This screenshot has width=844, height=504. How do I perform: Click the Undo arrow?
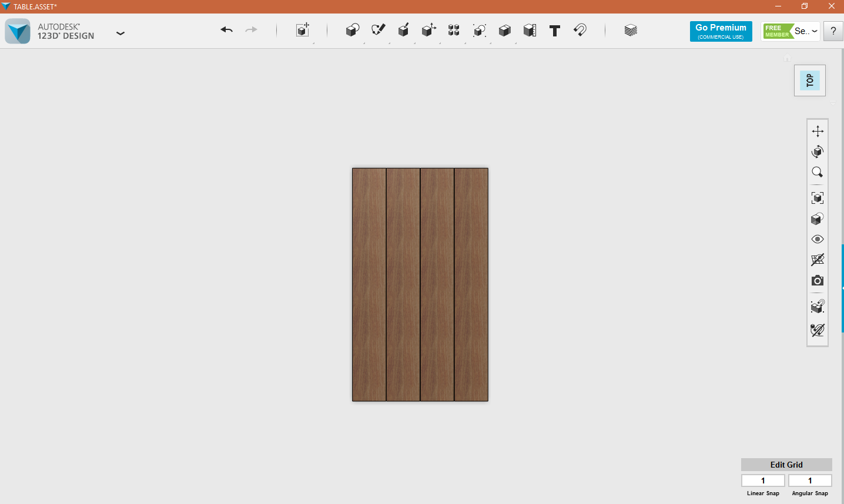tap(226, 29)
